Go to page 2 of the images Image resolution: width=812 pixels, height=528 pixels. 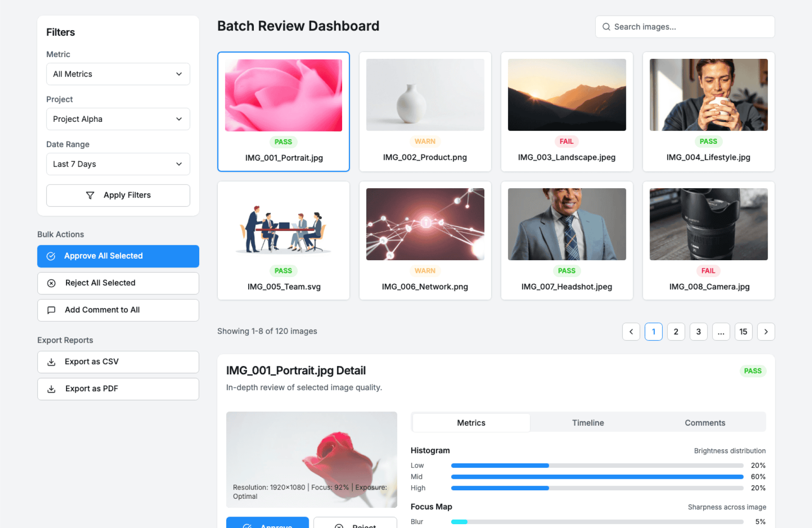[676, 332]
